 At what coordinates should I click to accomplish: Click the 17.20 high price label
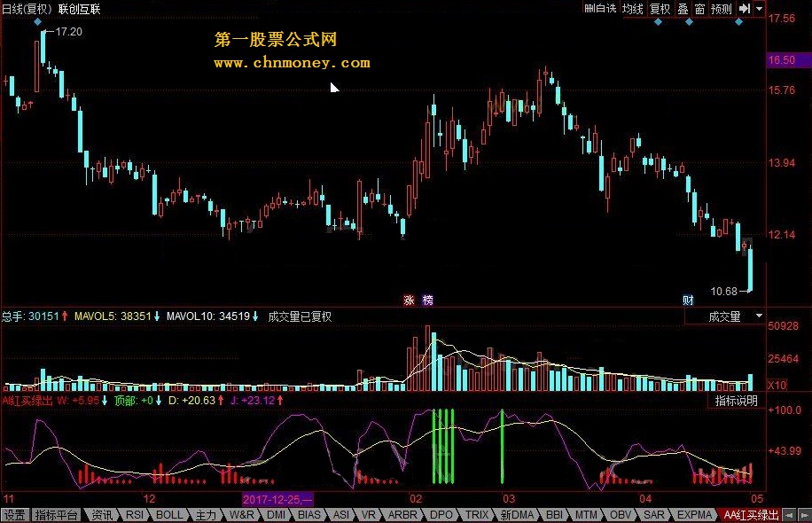pyautogui.click(x=69, y=32)
